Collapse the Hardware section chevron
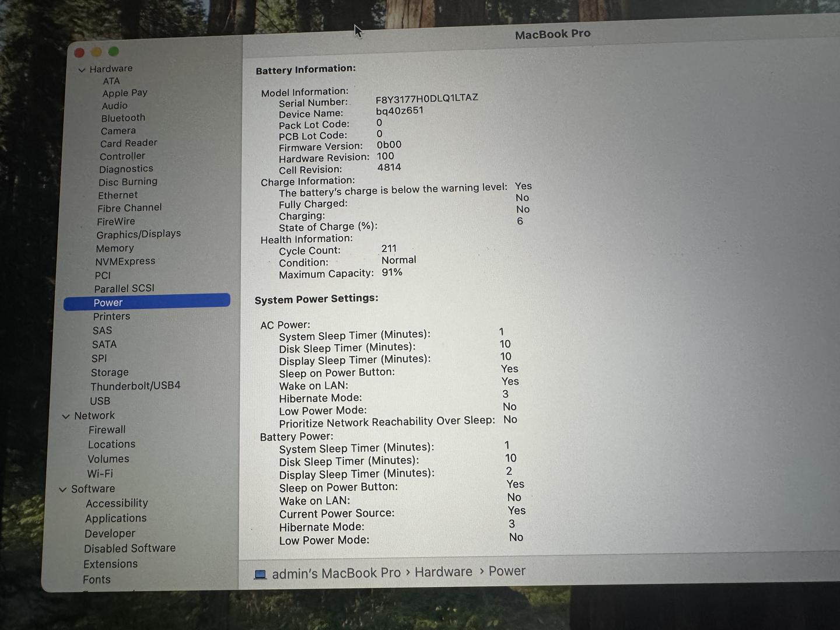This screenshot has width=840, height=630. point(82,70)
